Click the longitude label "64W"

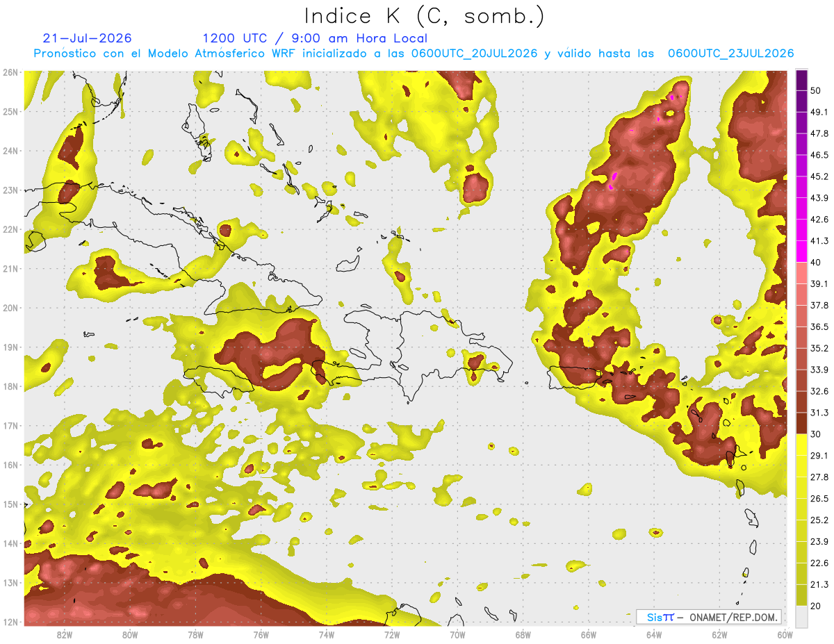pyautogui.click(x=653, y=634)
